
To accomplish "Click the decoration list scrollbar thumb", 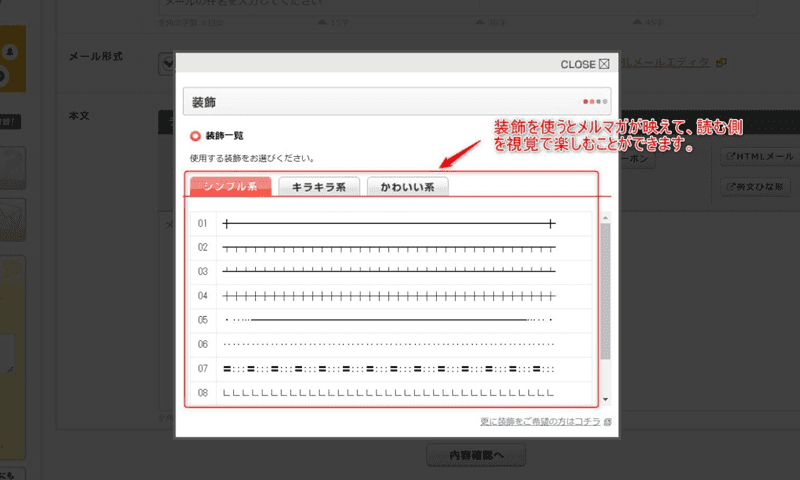I will click(x=606, y=291).
